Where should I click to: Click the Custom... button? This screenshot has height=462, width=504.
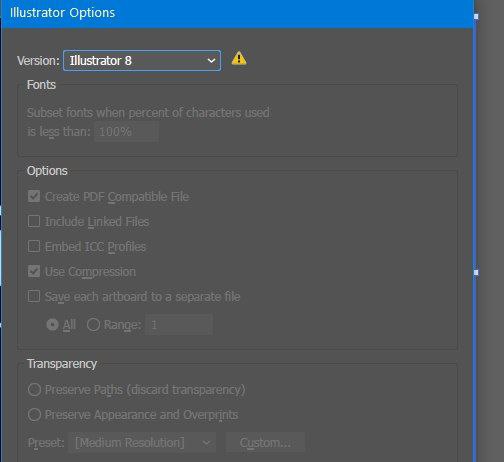265,443
